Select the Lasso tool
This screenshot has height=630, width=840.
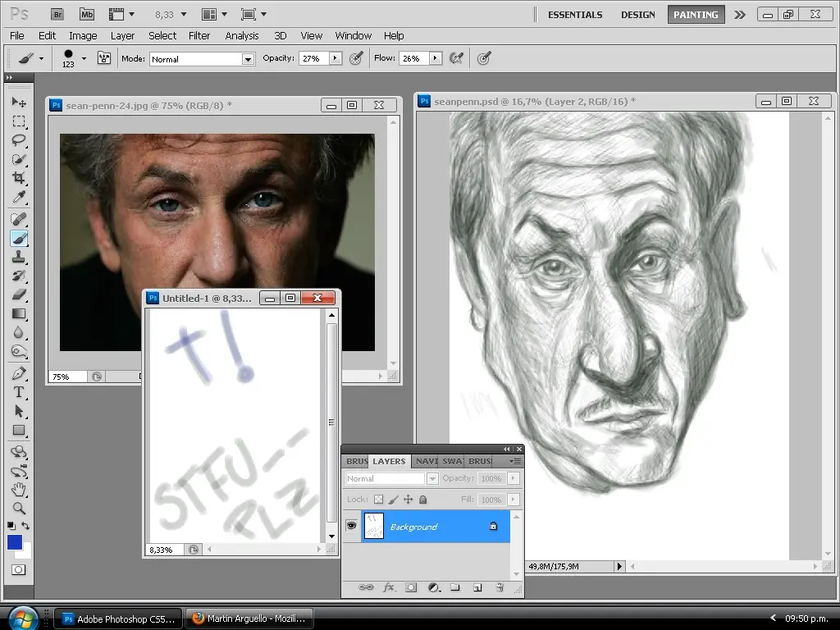click(19, 140)
